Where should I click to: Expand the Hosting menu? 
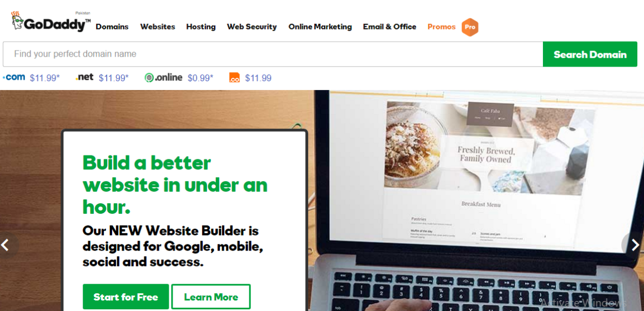click(201, 27)
